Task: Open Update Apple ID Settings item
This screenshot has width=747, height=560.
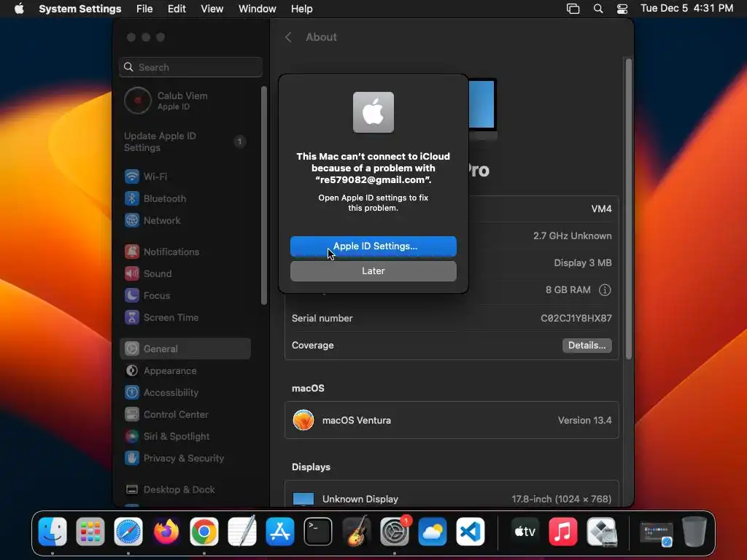Action: [x=185, y=141]
